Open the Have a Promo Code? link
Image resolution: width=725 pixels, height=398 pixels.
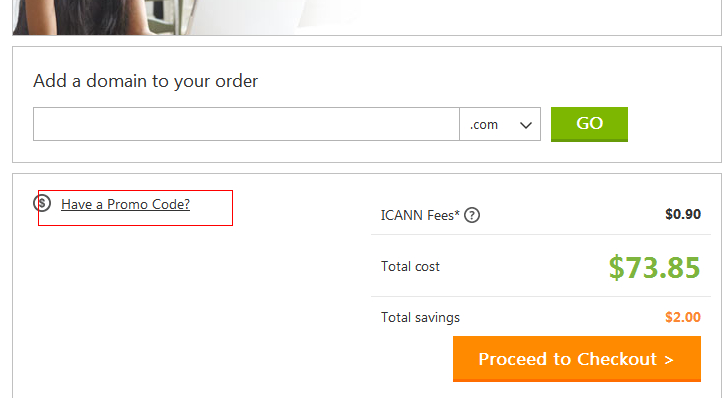coord(125,204)
